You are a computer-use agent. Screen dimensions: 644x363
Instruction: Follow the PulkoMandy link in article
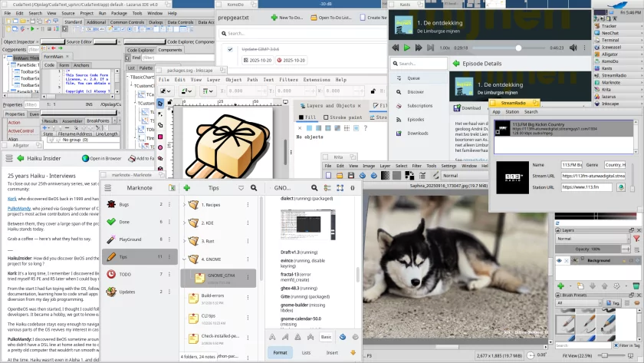(x=19, y=209)
